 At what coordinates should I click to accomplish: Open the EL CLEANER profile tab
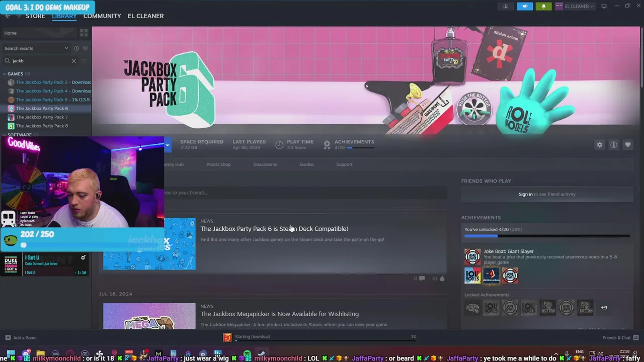145,16
